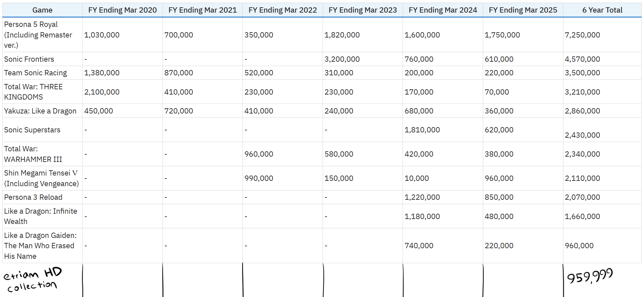
Task: Click Yakuza value 680,000
Action: coord(419,111)
